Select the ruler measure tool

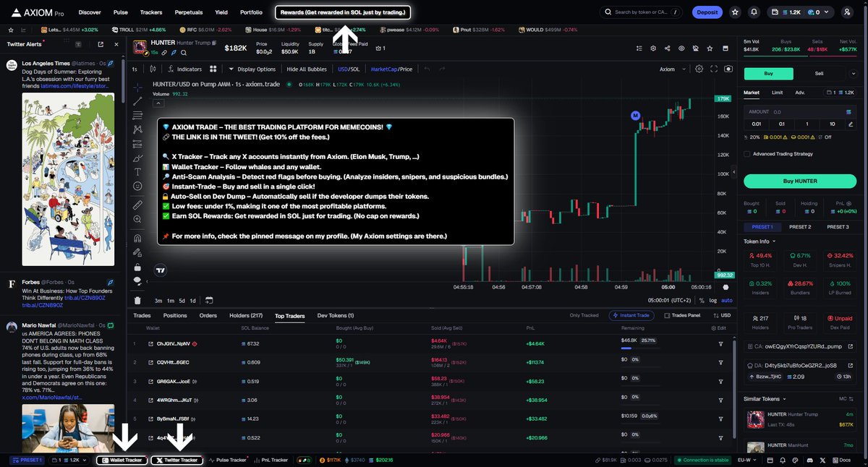137,205
